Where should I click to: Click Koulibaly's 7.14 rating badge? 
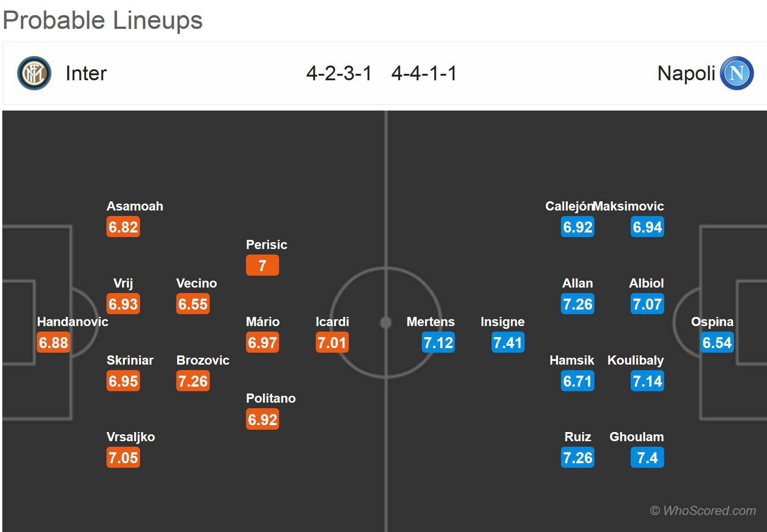point(647,381)
